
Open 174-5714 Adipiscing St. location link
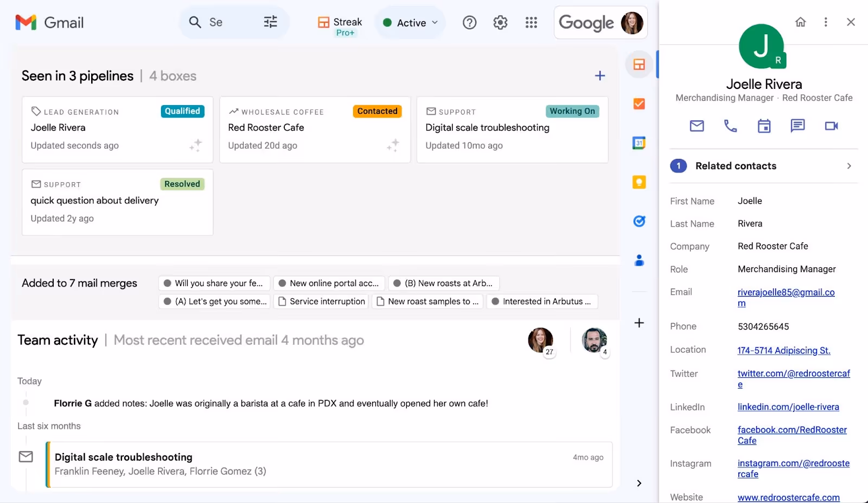[x=784, y=351]
